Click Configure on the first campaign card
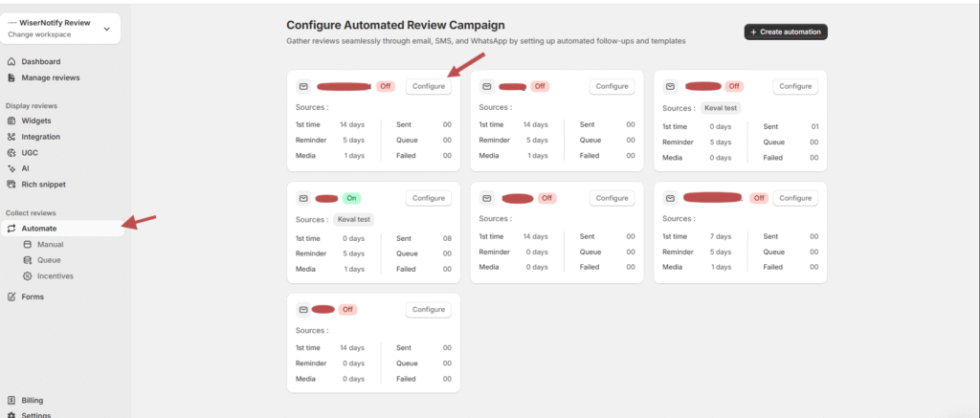This screenshot has height=418, width=980. click(x=429, y=86)
